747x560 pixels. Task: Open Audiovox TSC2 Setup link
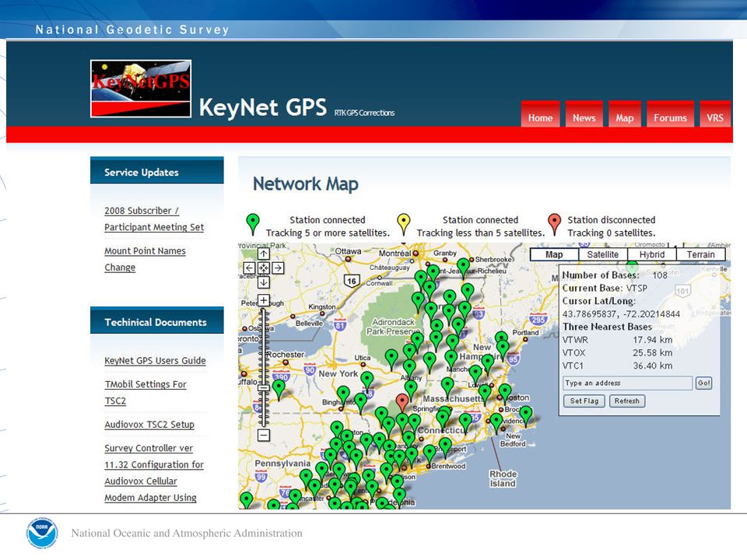click(149, 425)
